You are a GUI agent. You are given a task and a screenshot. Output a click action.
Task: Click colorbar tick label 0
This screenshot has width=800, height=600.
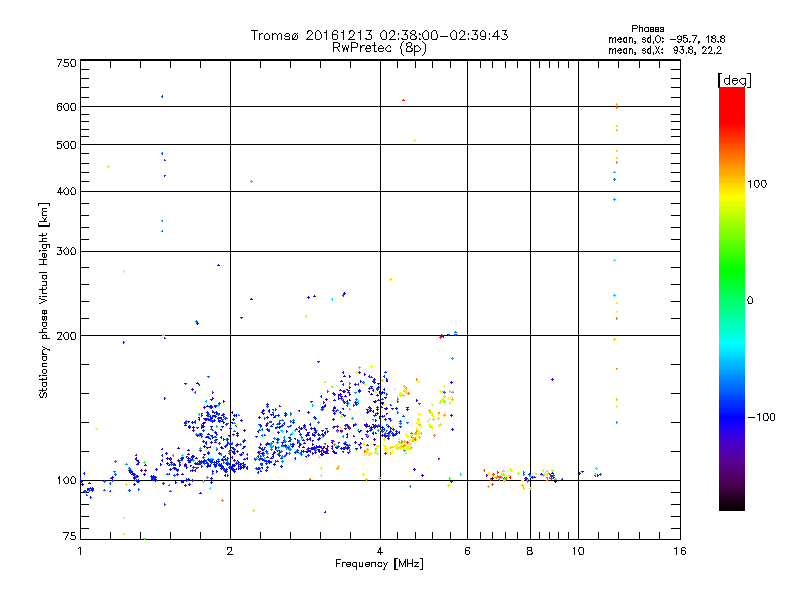pyautogui.click(x=750, y=301)
